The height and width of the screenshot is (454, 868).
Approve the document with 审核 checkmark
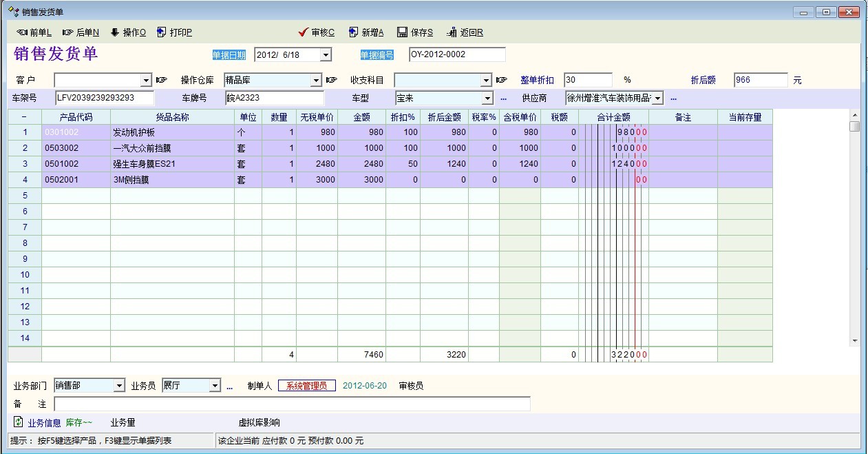click(303, 32)
